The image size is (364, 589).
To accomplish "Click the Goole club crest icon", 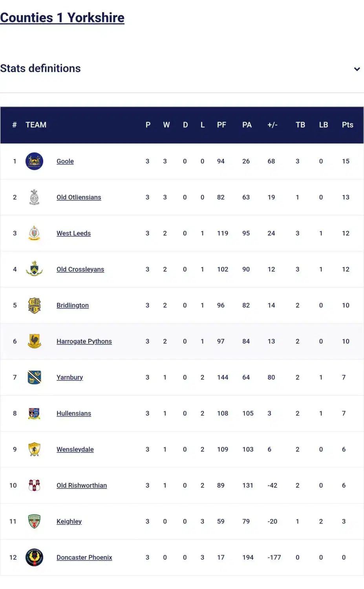I will click(x=34, y=161).
